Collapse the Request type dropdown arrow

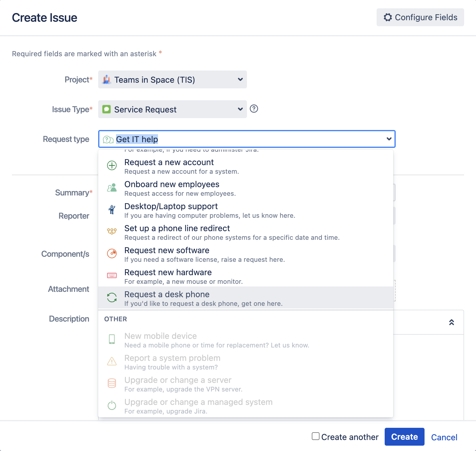tap(389, 139)
